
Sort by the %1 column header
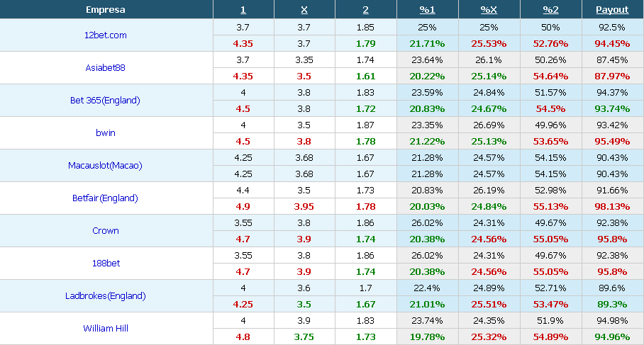pyautogui.click(x=427, y=10)
